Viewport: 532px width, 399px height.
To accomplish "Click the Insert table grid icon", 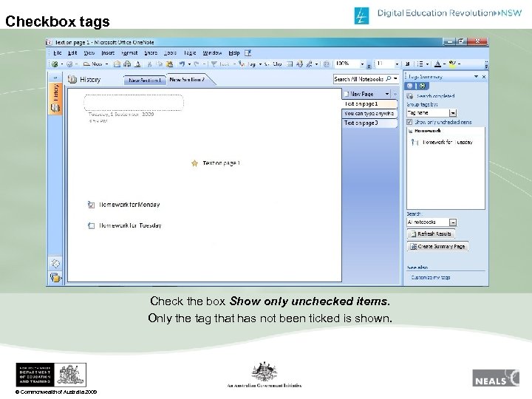I will (290, 64).
